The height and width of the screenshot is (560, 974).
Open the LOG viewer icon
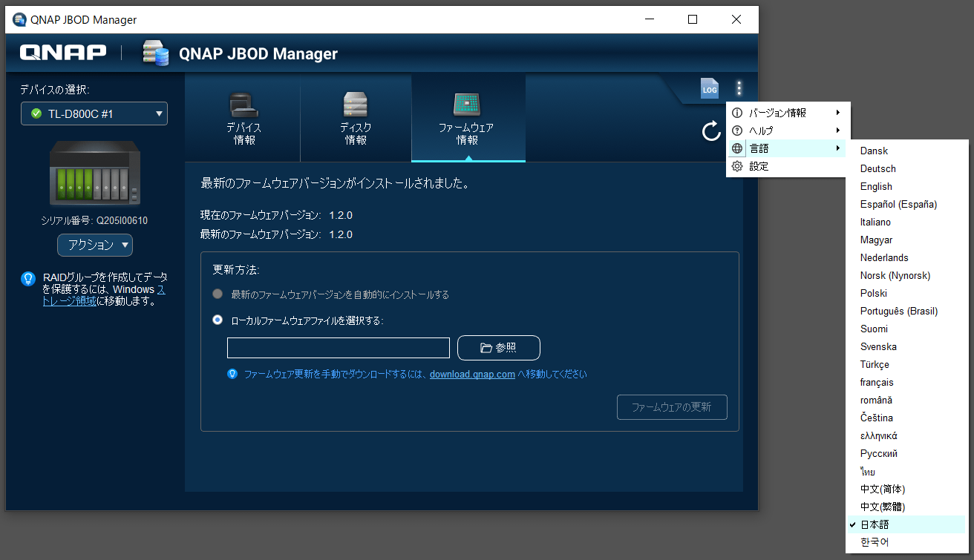tap(710, 88)
